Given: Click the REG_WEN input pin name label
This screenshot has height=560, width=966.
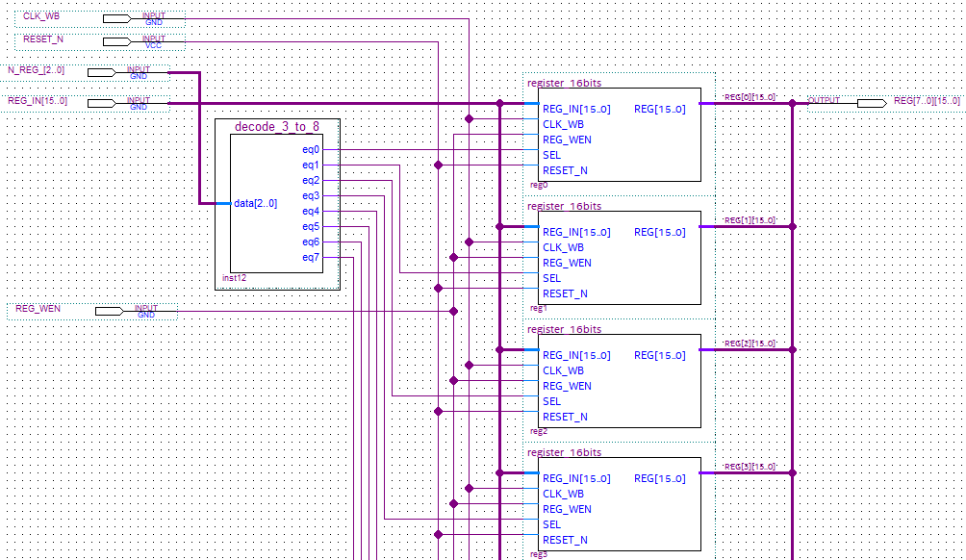Looking at the screenshot, I should tap(38, 308).
